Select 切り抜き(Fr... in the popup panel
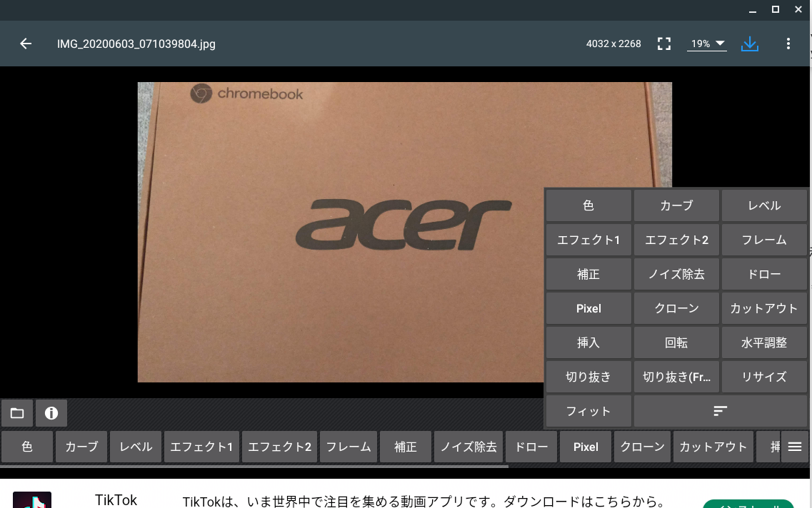This screenshot has height=508, width=812. (x=676, y=377)
